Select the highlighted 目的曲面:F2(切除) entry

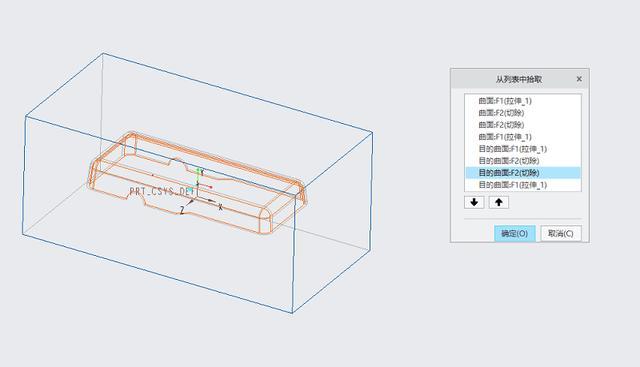[523, 173]
